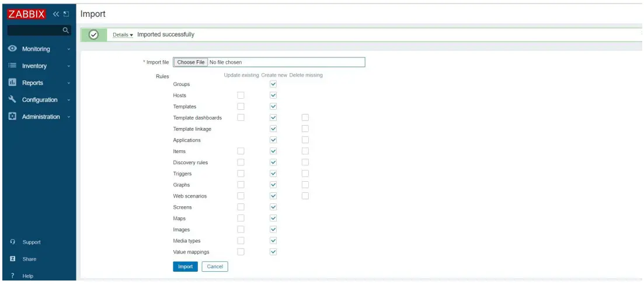The height and width of the screenshot is (284, 644).
Task: Click the 'Imported successfully' message text
Action: [x=165, y=34]
